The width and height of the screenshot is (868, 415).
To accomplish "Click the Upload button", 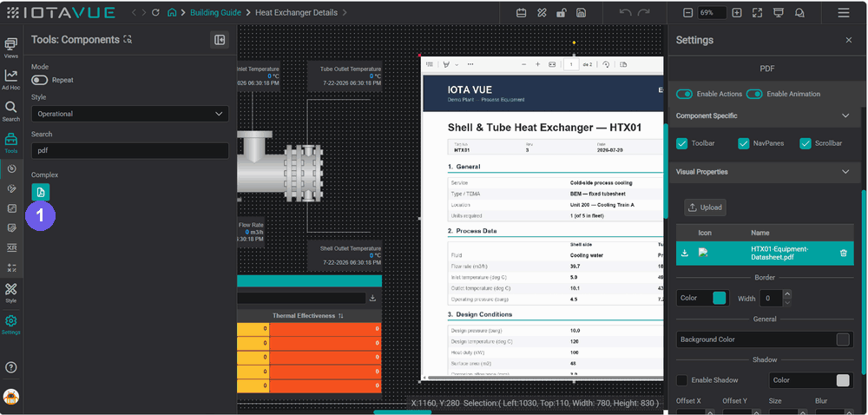I will tap(705, 207).
